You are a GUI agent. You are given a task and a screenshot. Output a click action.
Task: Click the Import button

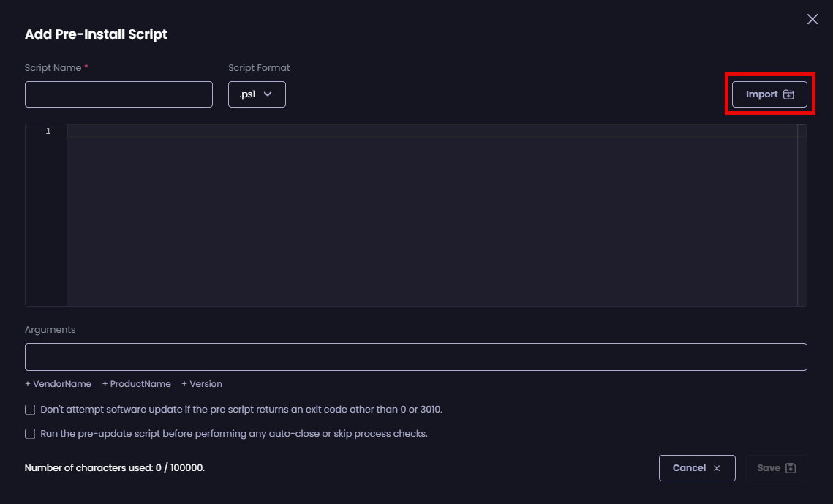click(769, 94)
